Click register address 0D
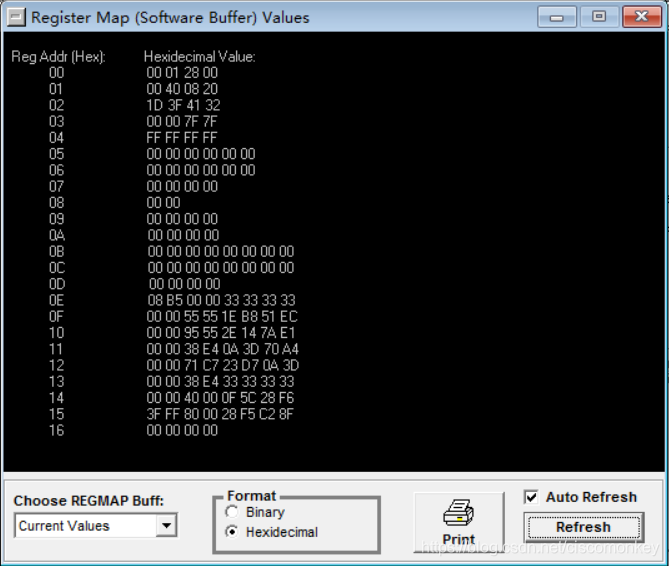Viewport: 669px width, 566px height. tap(57, 284)
